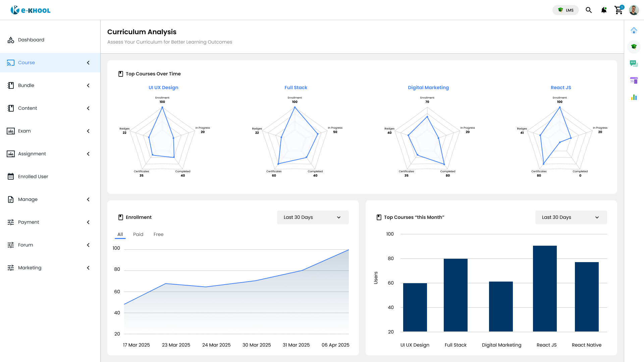Open the notifications bell
The width and height of the screenshot is (644, 362).
pos(604,10)
